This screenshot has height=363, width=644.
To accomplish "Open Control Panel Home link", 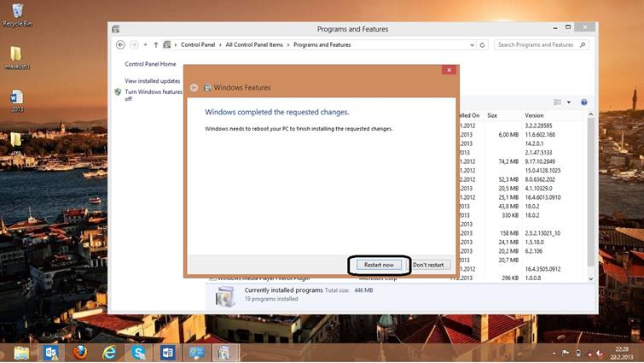I will tap(150, 64).
